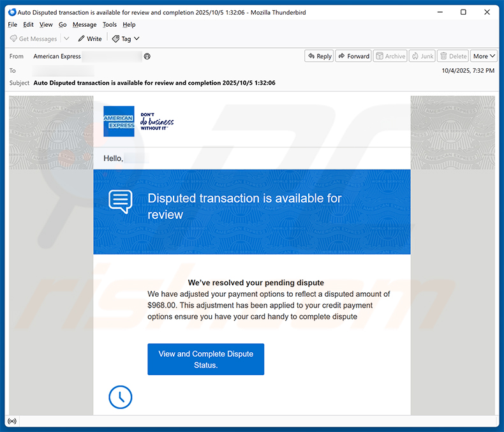Viewport: 504px width, 432px height.
Task: Click the sender contact icon beside American Express
Action: (147, 56)
